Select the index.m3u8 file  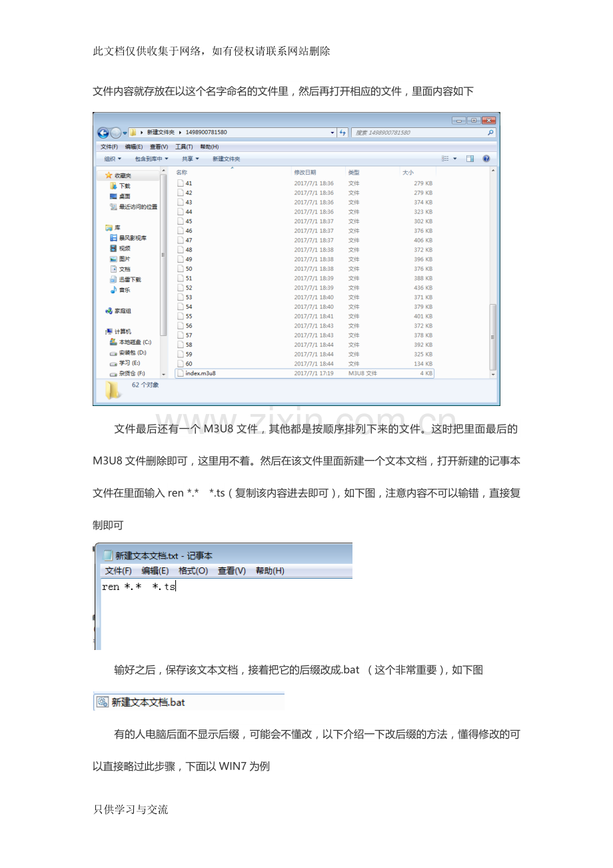[200, 373]
